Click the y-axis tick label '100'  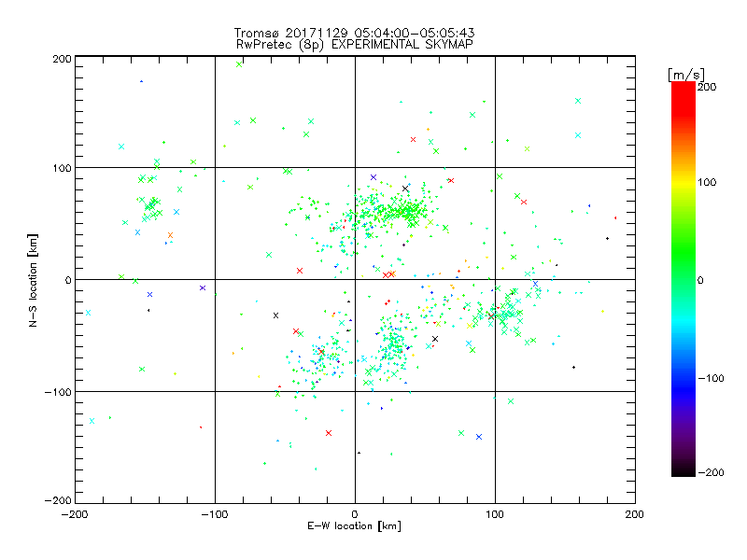click(62, 168)
